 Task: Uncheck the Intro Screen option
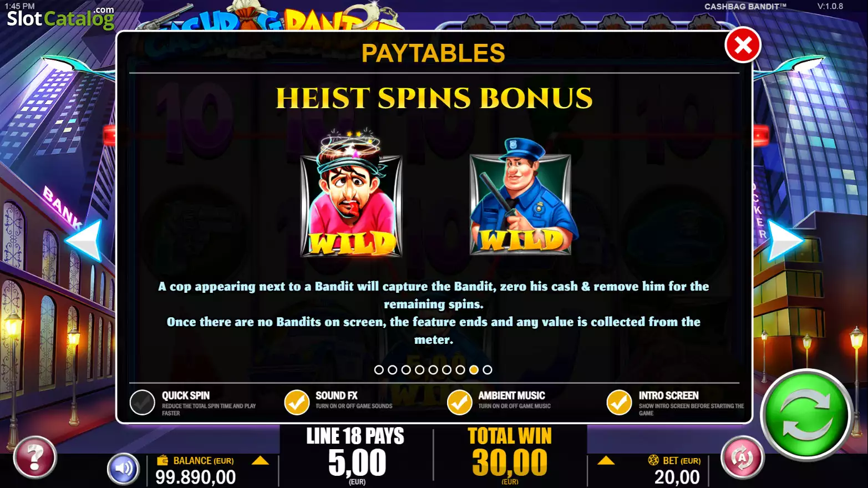(x=619, y=403)
